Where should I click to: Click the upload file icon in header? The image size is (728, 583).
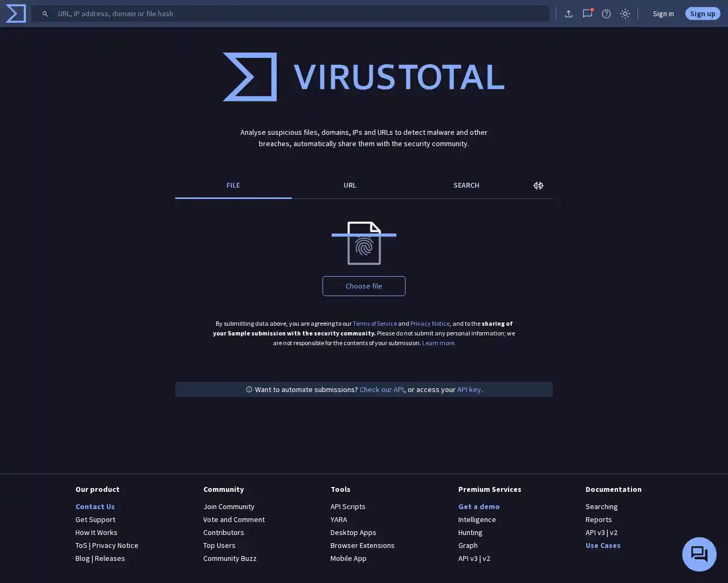click(x=568, y=13)
